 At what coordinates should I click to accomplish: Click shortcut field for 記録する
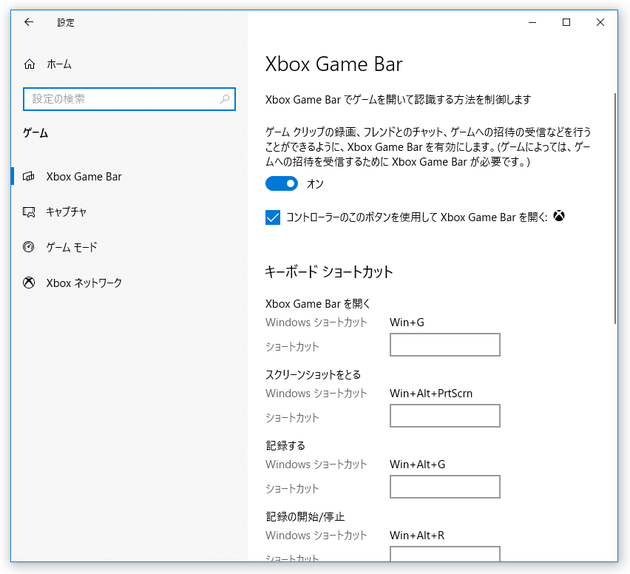[x=445, y=486]
